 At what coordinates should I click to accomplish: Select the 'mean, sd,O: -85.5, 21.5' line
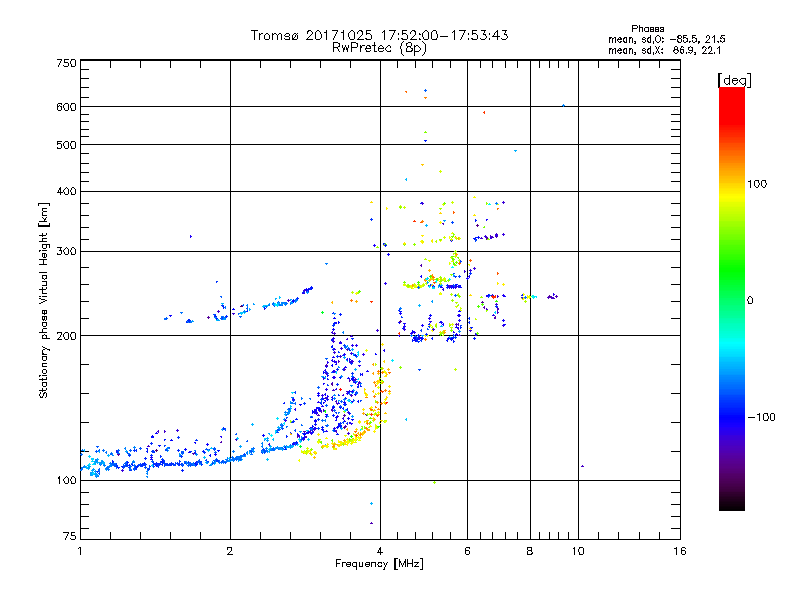coord(667,39)
